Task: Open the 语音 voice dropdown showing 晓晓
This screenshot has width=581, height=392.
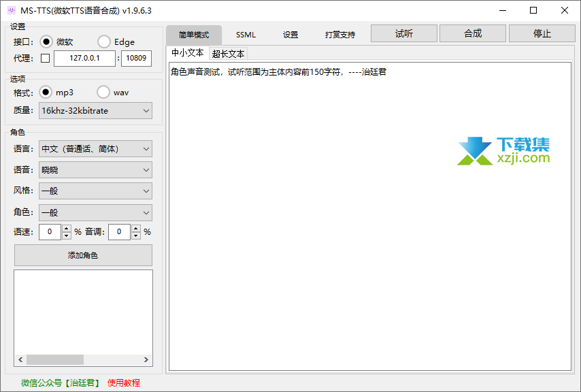Action: tap(96, 170)
